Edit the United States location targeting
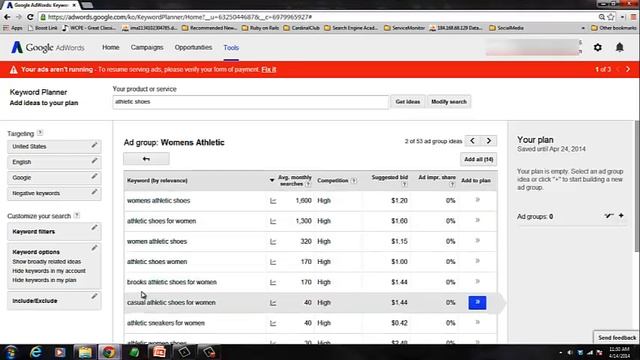The image size is (640, 360). point(94,145)
